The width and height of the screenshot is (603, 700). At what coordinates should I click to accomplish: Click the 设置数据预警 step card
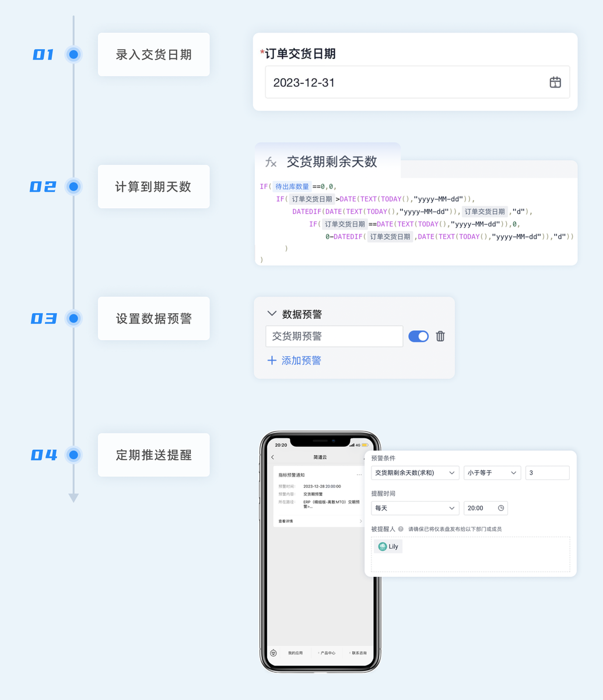[154, 318]
